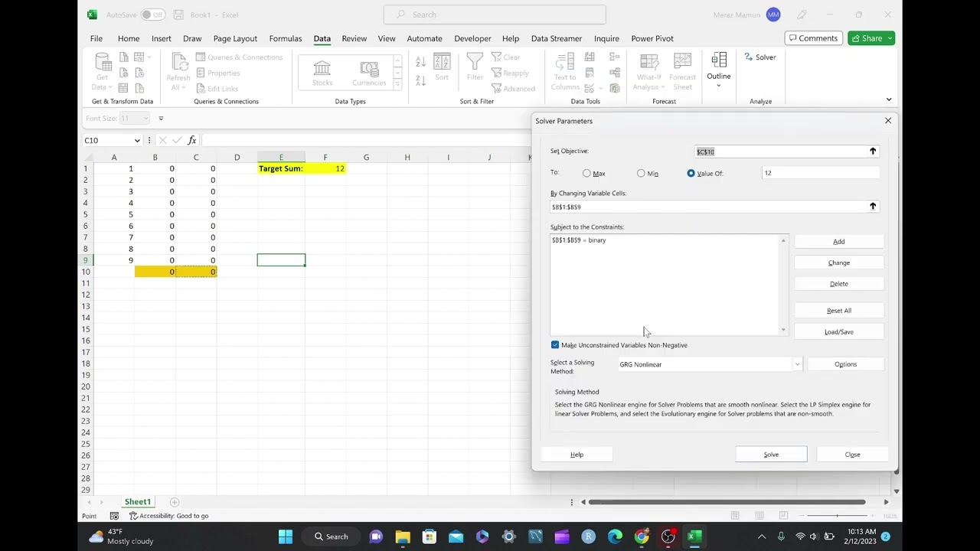The image size is (980, 551).
Task: Select the Max radio button
Action: point(586,174)
